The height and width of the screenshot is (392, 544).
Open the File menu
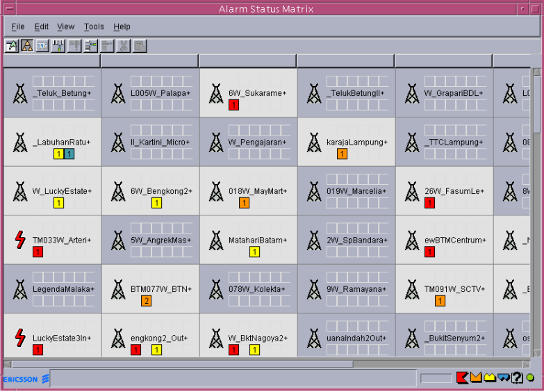click(x=18, y=26)
